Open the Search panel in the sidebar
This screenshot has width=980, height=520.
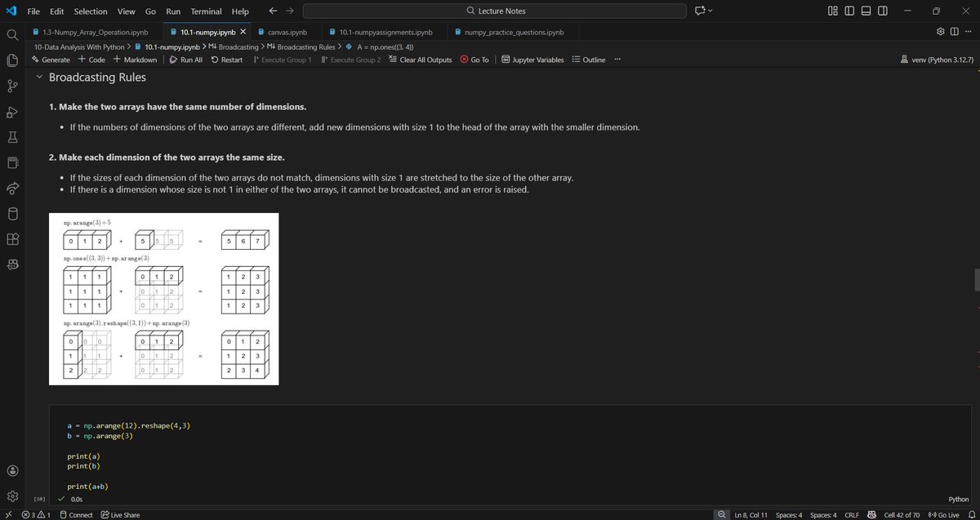coord(11,36)
